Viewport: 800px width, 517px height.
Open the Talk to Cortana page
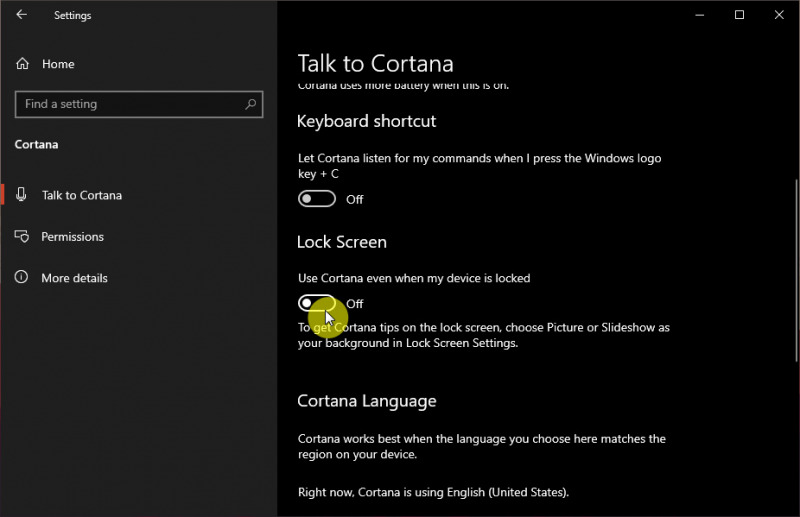pyautogui.click(x=82, y=195)
